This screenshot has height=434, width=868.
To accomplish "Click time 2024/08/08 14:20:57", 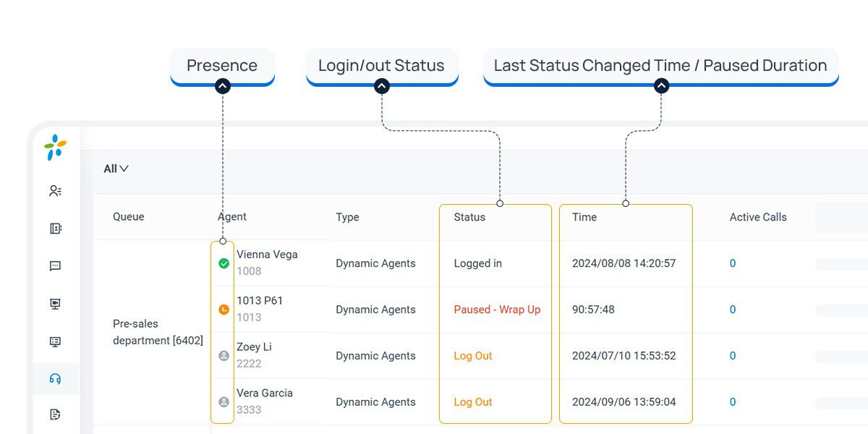I will pyautogui.click(x=624, y=263).
